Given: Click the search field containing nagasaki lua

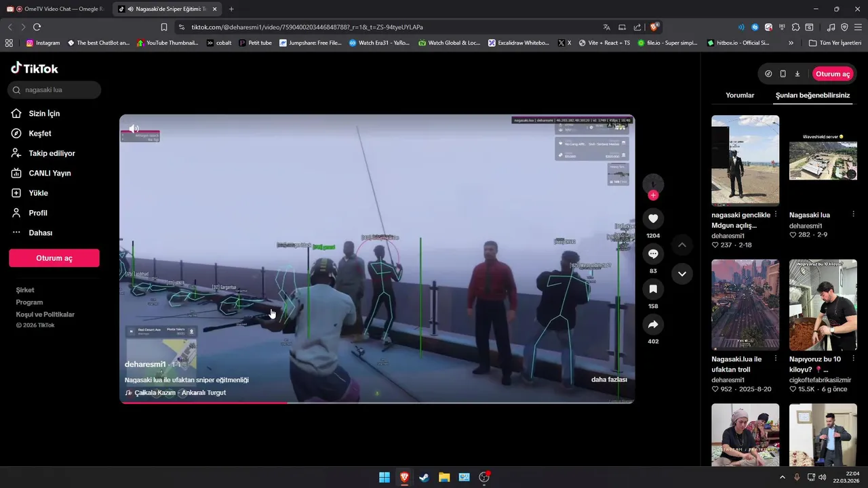Looking at the screenshot, I should coord(55,89).
